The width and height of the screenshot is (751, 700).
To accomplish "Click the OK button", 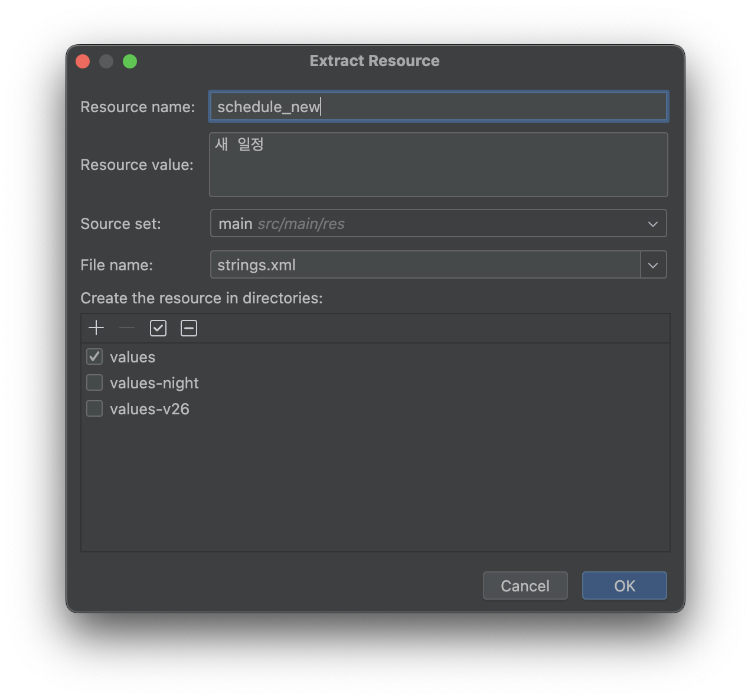I will 625,585.
